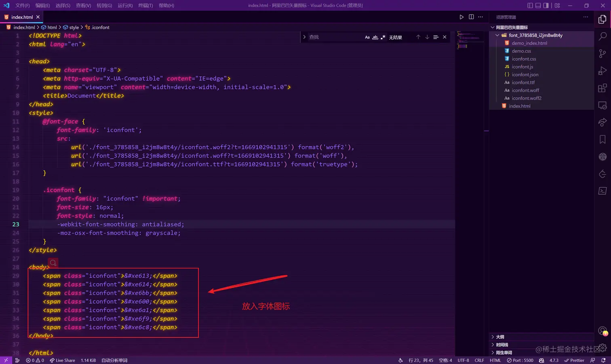Open the Source Control view

pyautogui.click(x=603, y=54)
